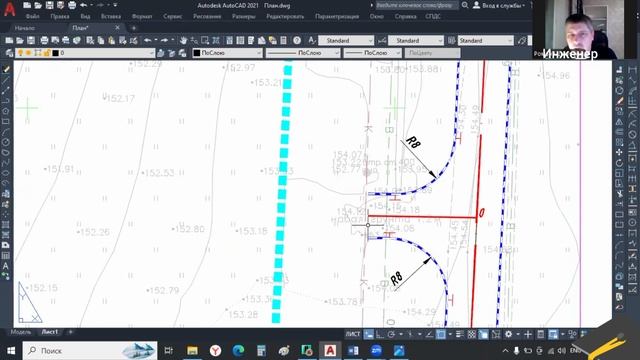This screenshot has height=360, width=640.
Task: Click the Plot icon in standard toolbar
Action: coord(44,40)
